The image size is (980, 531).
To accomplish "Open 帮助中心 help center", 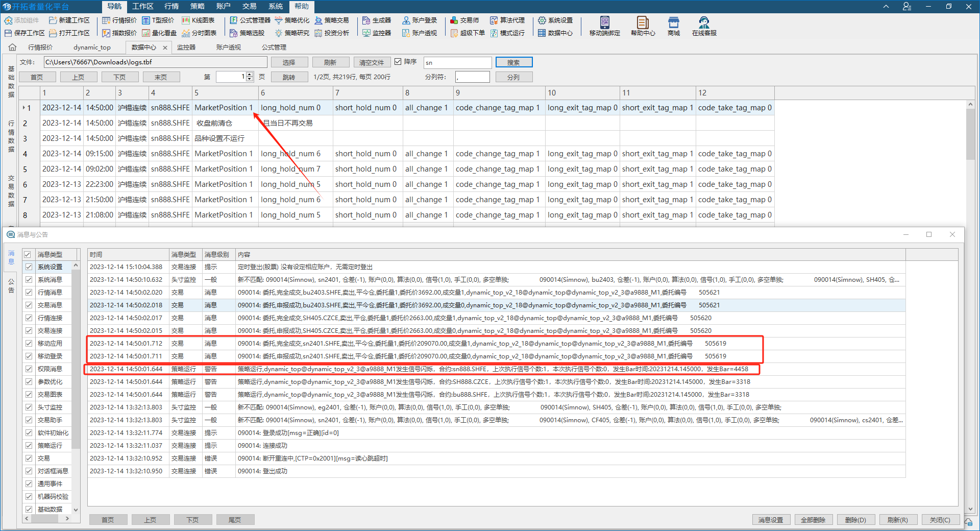I will 643,26.
